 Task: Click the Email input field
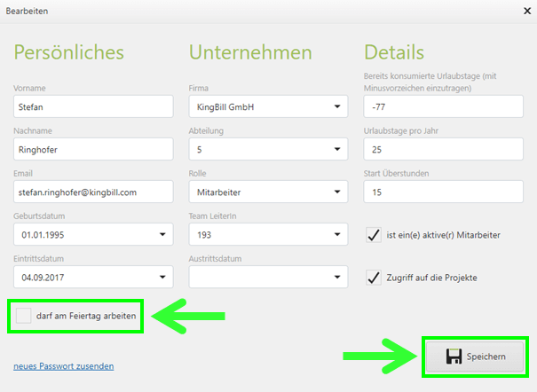pos(93,192)
